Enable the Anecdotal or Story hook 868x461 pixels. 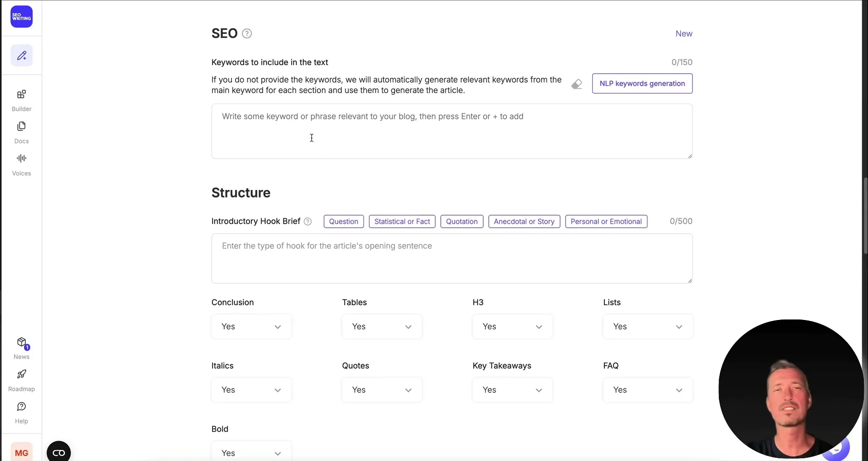524,221
